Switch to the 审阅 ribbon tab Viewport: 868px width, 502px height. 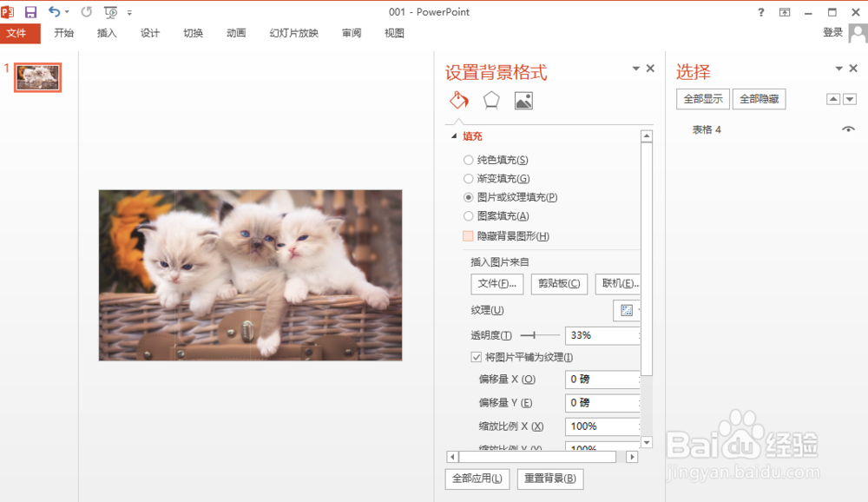[352, 33]
